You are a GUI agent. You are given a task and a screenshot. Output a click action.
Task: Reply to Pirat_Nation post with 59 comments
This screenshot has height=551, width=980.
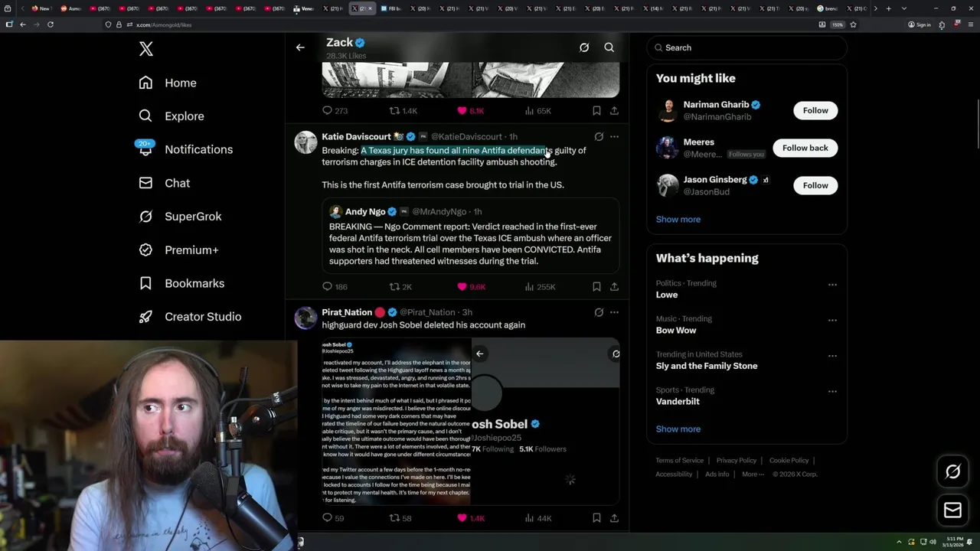[x=333, y=518]
